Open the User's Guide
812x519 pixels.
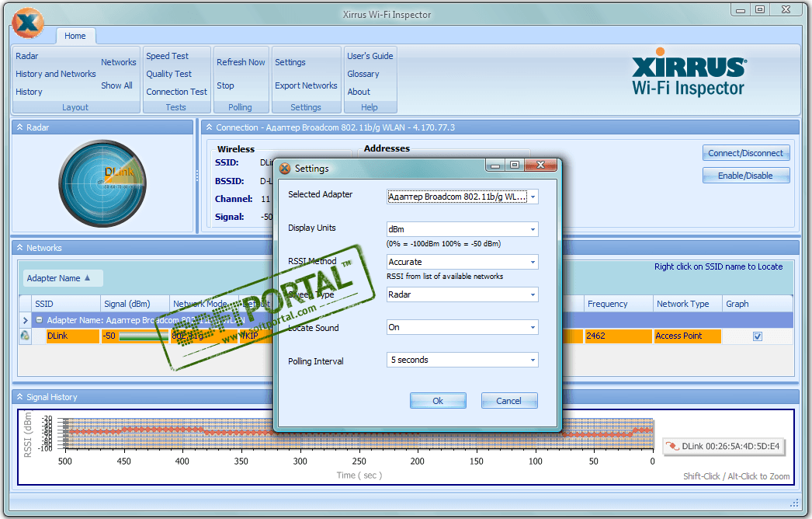point(370,56)
